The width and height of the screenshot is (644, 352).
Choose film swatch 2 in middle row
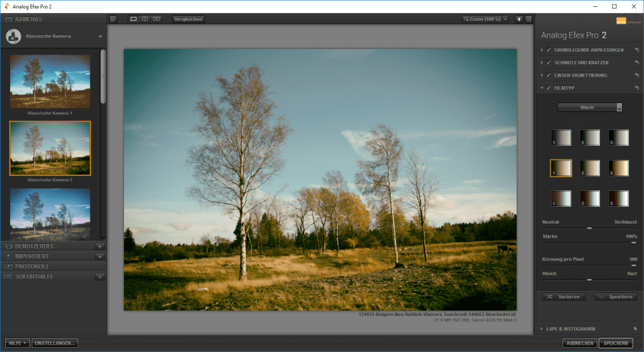(590, 168)
